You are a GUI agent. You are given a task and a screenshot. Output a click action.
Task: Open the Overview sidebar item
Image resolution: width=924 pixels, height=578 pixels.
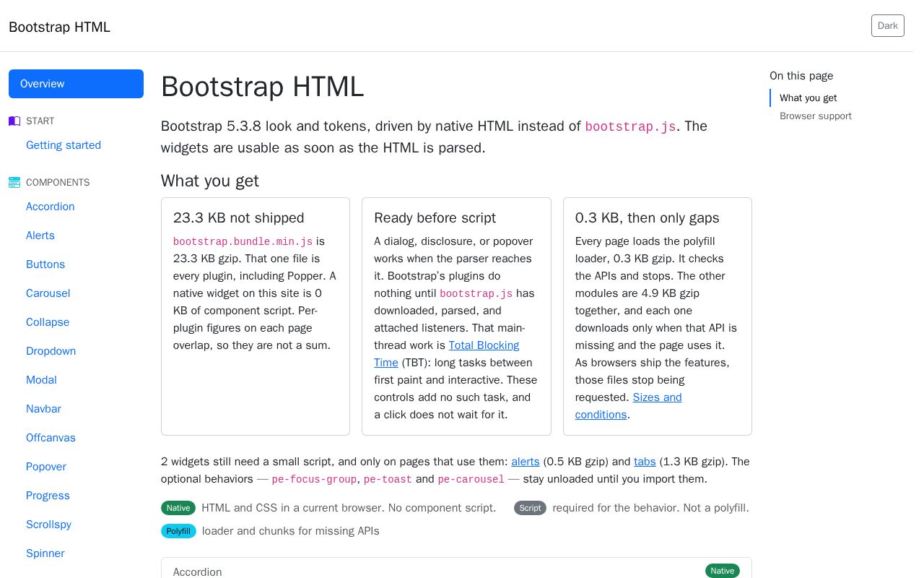point(76,84)
